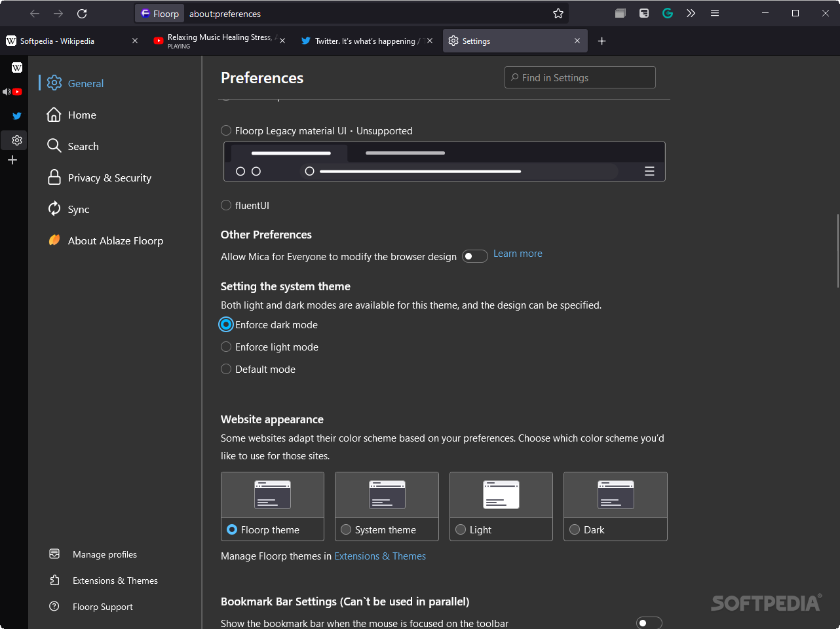Open the hamburger application menu

pyautogui.click(x=715, y=13)
